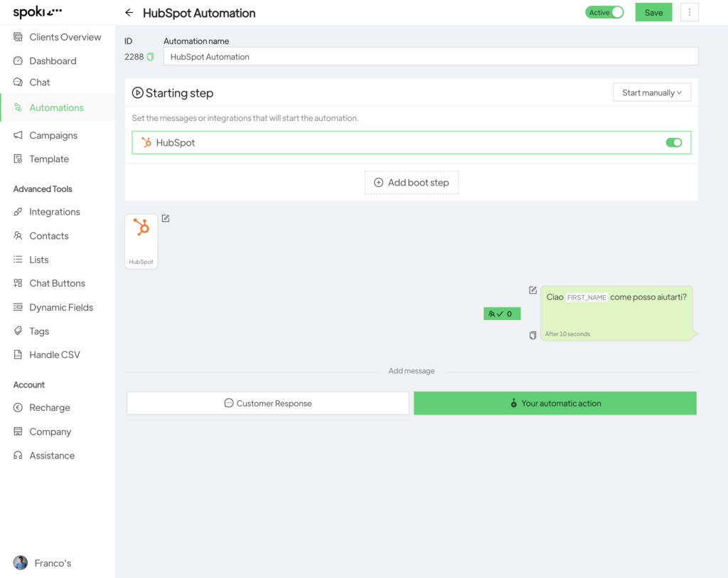Click the edit icon next to HubSpot block
The height and width of the screenshot is (578, 728).
tap(166, 218)
